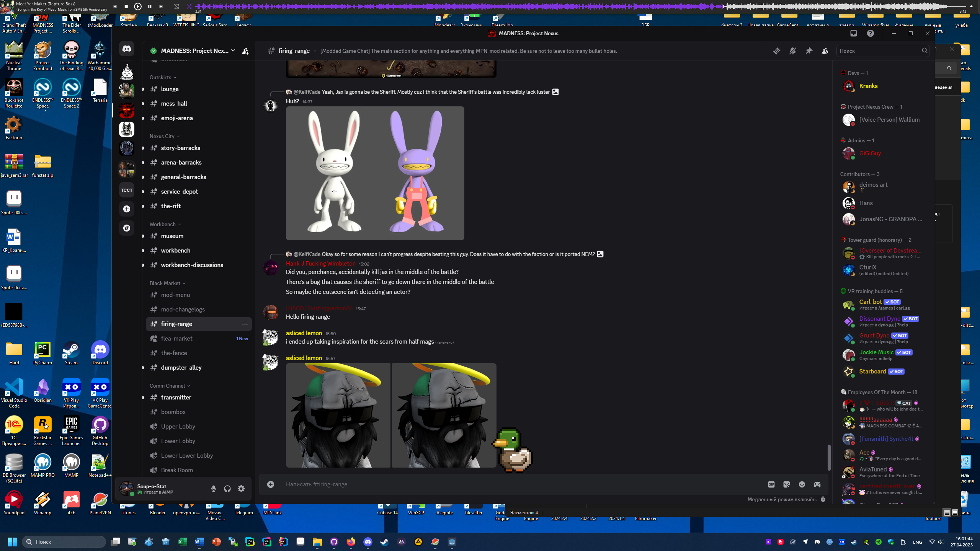The height and width of the screenshot is (551, 980).
Task: Open the workbench-discussions channel
Action: coord(199,265)
